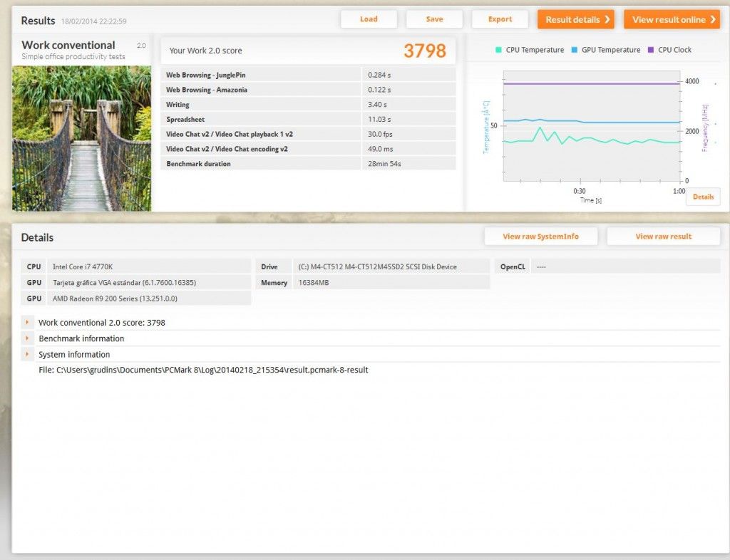Expand System information section
This screenshot has width=730, height=560.
pos(28,354)
